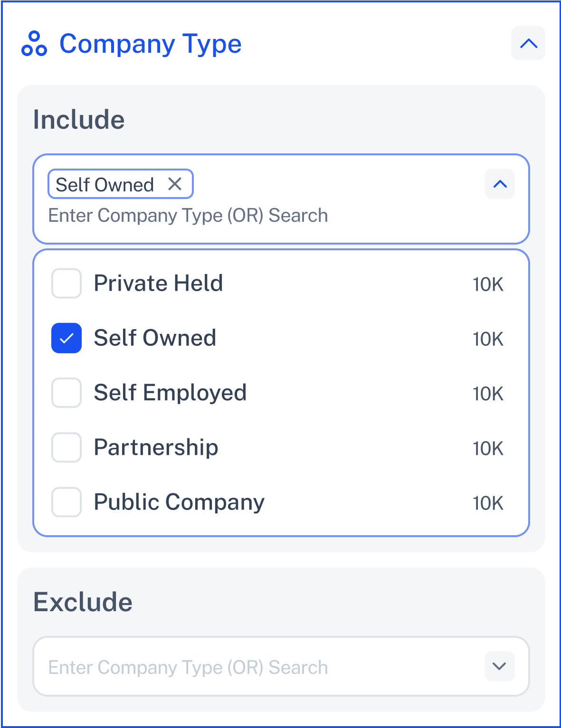
Task: Remove the Self Owned tag with X
Action: [175, 184]
